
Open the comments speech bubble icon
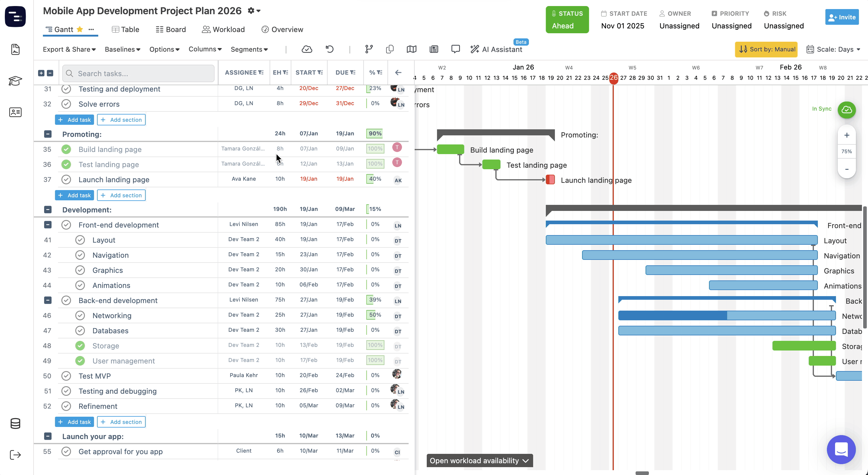pyautogui.click(x=455, y=49)
